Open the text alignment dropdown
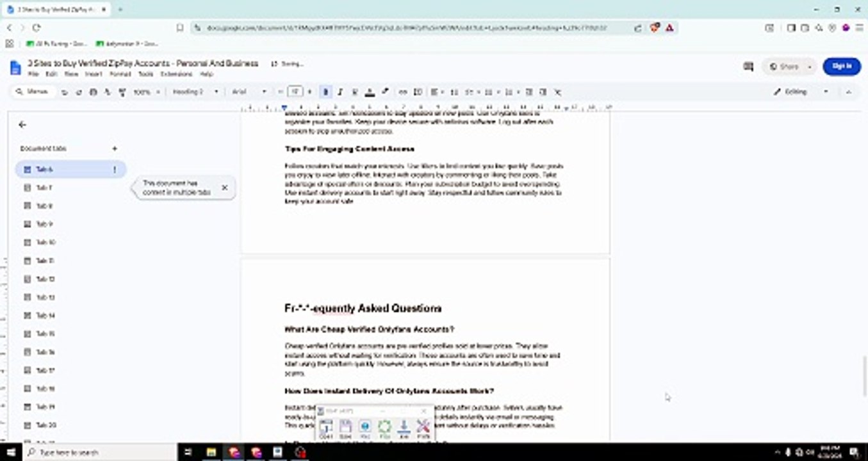The image size is (868, 461). coord(436,92)
